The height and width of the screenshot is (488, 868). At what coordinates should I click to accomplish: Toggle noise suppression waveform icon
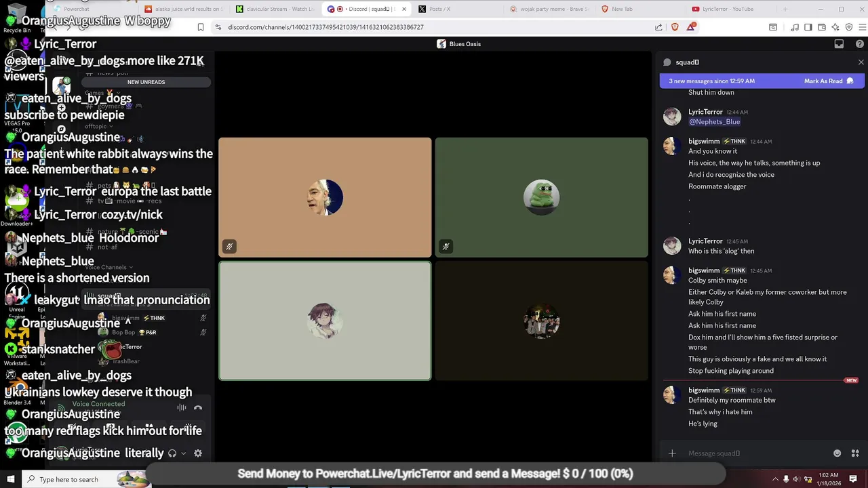[x=182, y=408]
